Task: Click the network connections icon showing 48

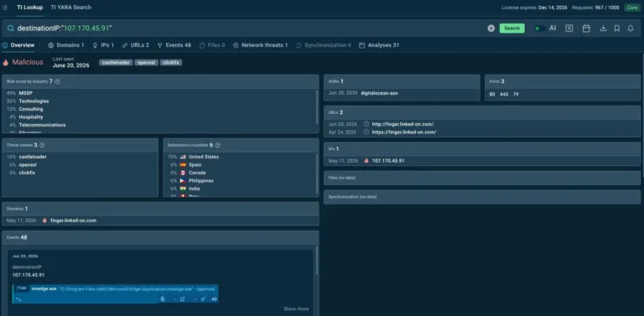Action: 203,299
